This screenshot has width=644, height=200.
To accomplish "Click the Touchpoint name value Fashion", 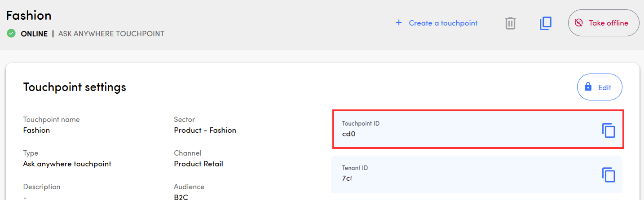I will pos(36,130).
